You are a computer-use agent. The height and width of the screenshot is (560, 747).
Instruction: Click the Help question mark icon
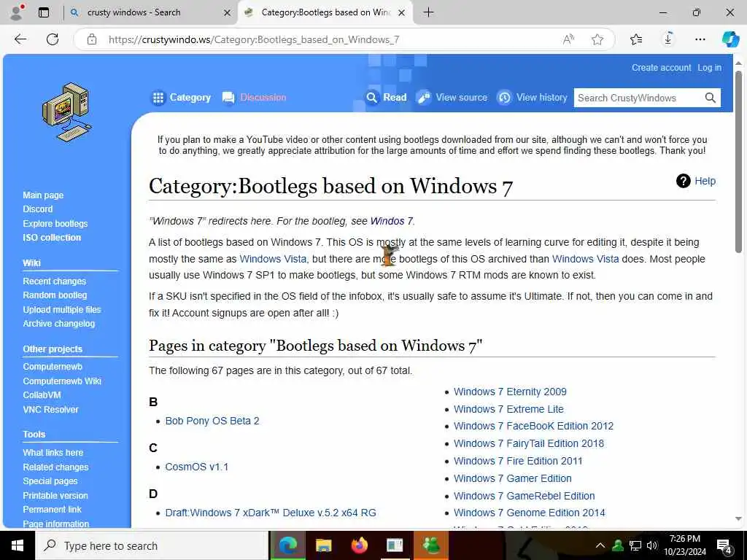[683, 181]
